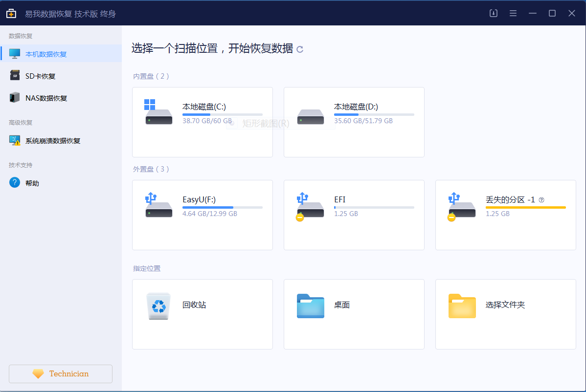Click the D: drive usage bar
Image resolution: width=586 pixels, height=392 pixels.
pos(374,114)
